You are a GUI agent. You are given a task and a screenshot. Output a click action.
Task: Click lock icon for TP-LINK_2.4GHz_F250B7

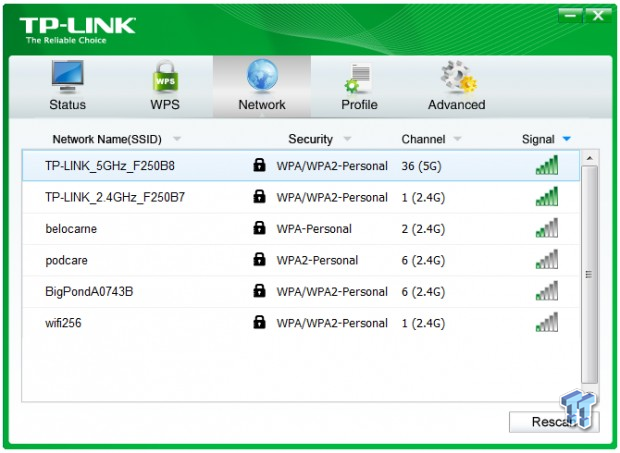tap(259, 196)
